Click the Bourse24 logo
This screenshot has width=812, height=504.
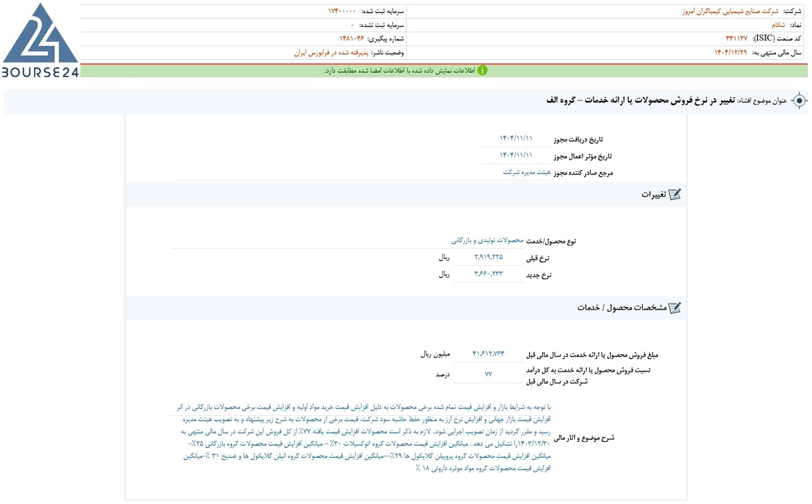(40, 40)
